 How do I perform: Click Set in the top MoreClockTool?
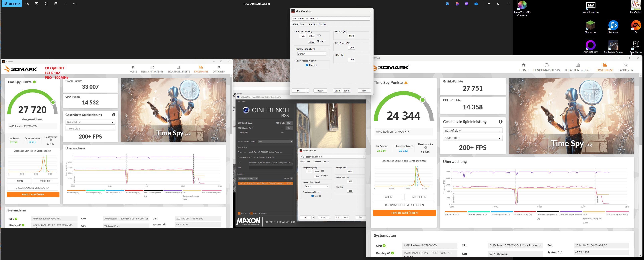tap(299, 91)
